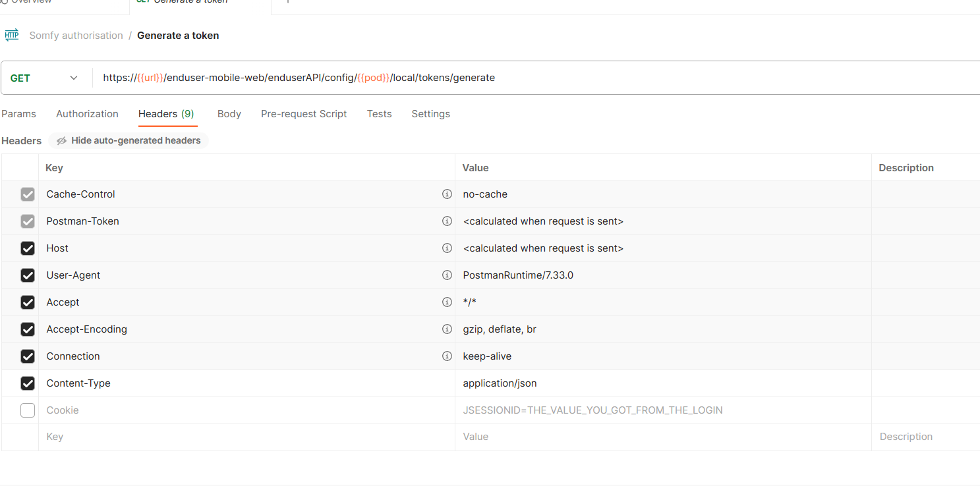Click the info icon next to Content-Type
Image resolution: width=980 pixels, height=494 pixels.
click(447, 383)
